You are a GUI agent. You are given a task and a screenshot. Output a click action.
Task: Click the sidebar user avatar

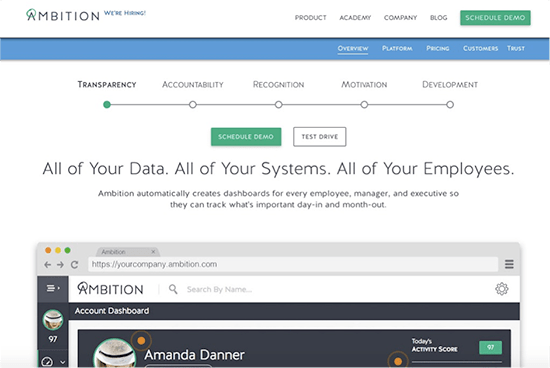[x=53, y=320]
